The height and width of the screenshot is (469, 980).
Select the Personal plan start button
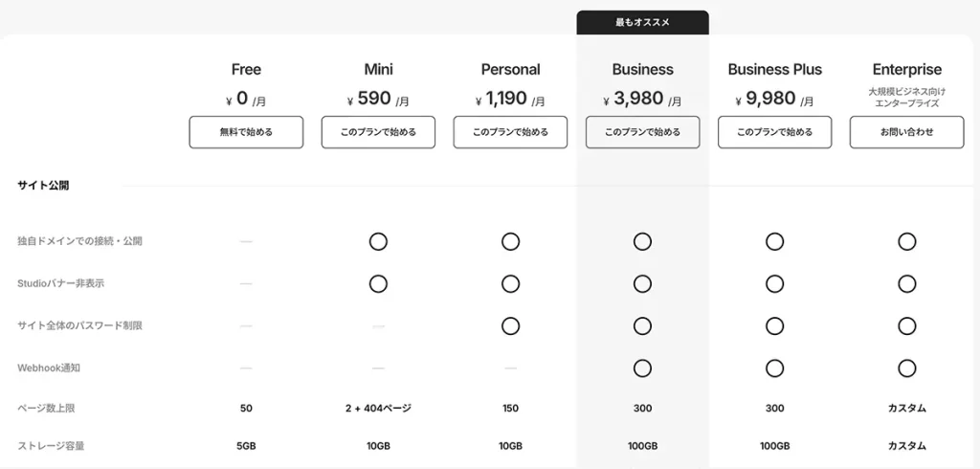(511, 132)
